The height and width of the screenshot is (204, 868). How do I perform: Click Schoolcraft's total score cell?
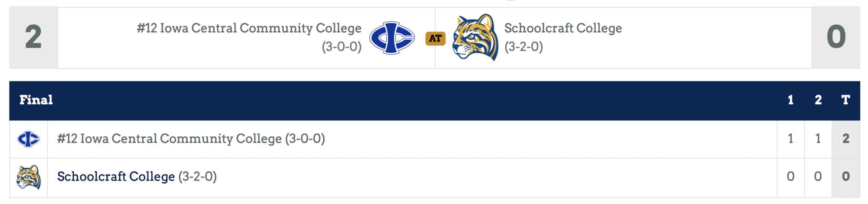click(845, 177)
